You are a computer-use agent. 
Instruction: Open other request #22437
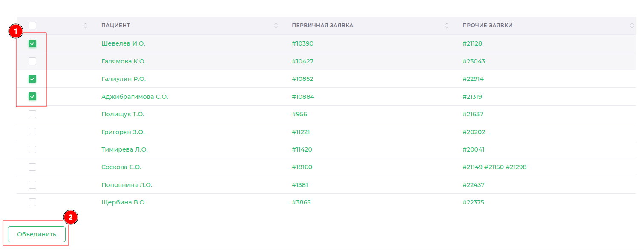tap(473, 185)
